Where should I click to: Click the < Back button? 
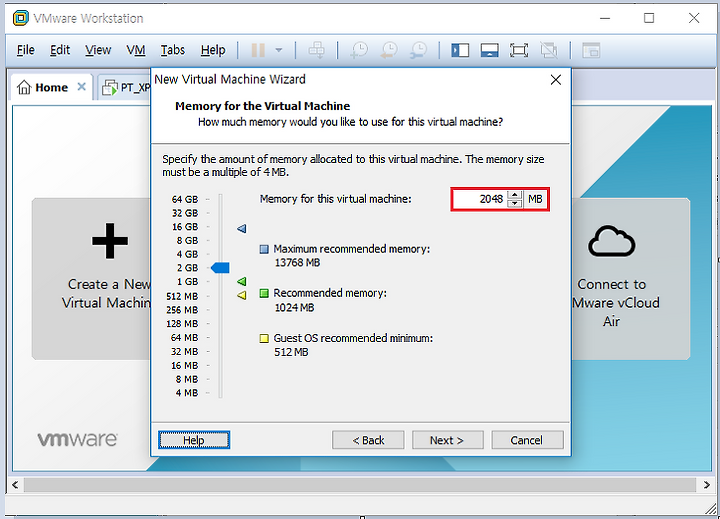368,440
